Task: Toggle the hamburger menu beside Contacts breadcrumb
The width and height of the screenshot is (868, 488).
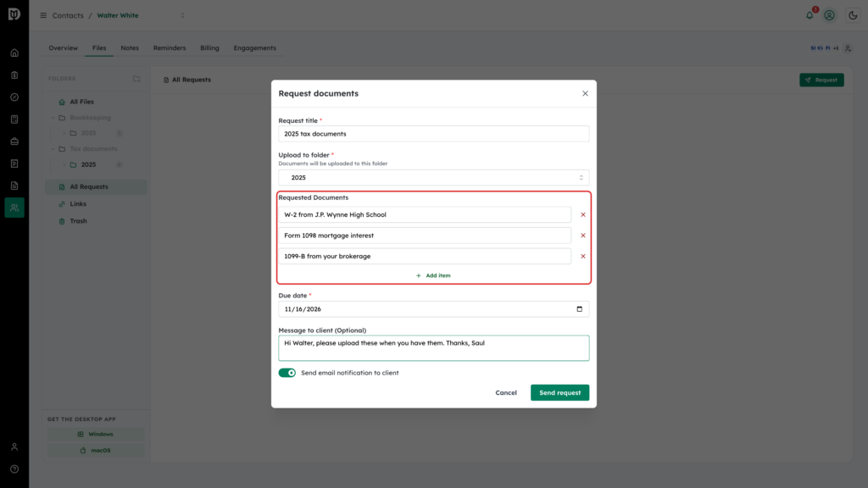Action: 43,15
